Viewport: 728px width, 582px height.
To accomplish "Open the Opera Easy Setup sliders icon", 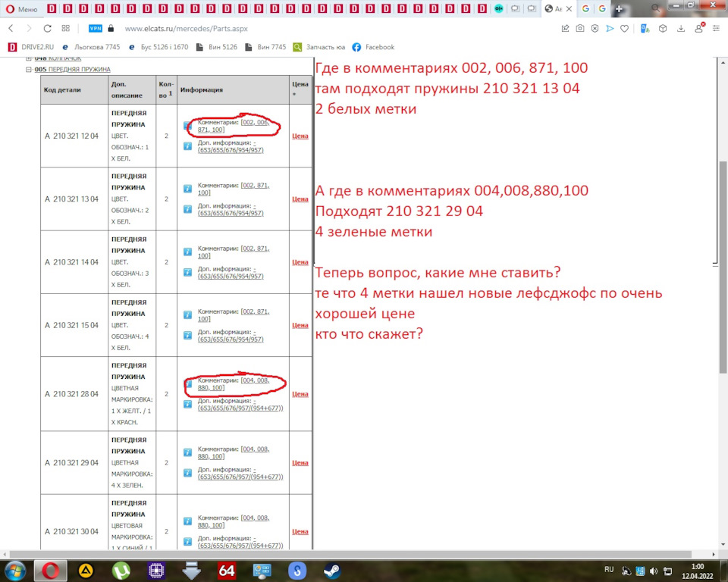I will click(716, 28).
